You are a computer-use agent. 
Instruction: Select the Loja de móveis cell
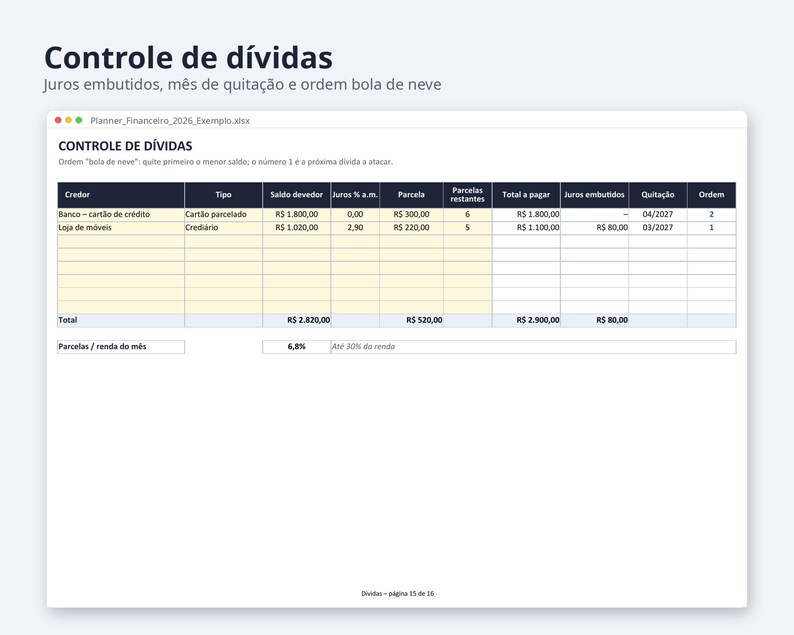tap(121, 228)
